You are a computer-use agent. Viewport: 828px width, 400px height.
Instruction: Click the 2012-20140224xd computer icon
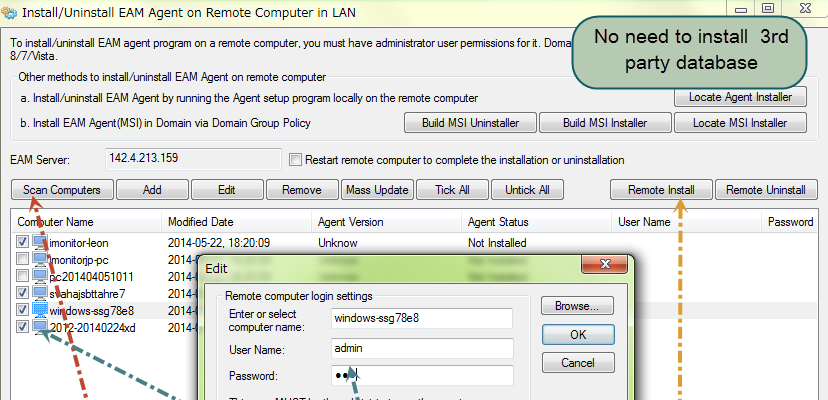pos(41,328)
